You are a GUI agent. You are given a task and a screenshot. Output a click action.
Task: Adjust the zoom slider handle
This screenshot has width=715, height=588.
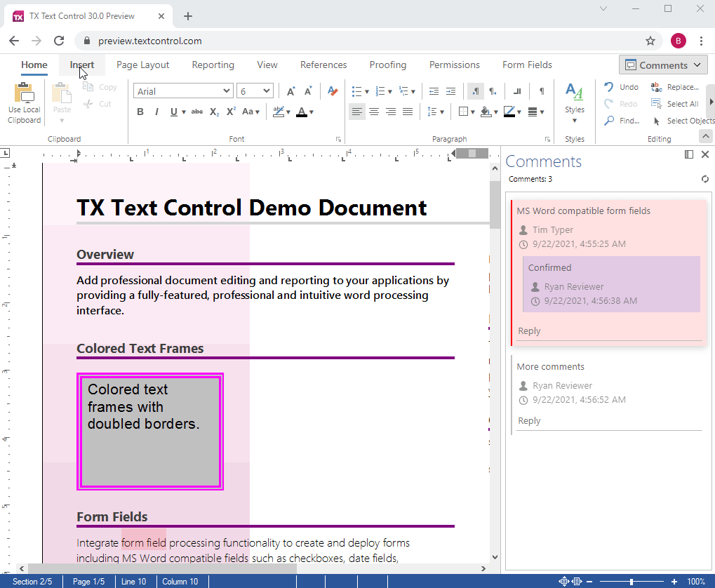pyautogui.click(x=632, y=582)
